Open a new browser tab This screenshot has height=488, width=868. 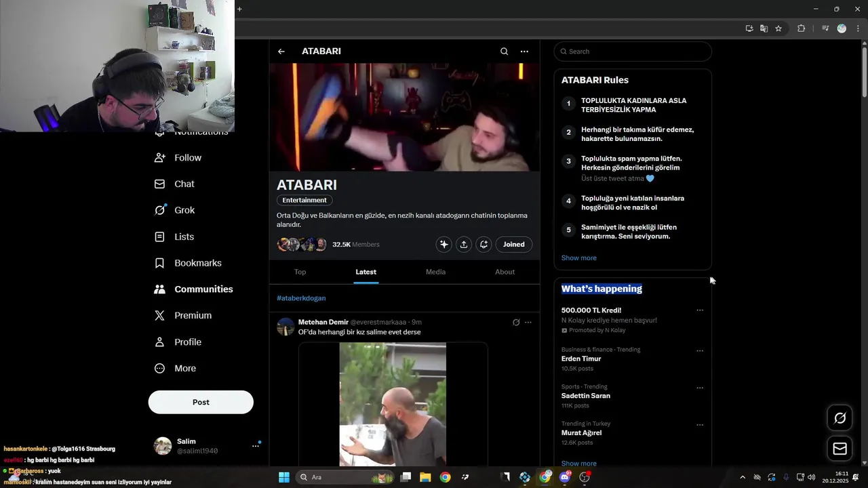tap(239, 9)
